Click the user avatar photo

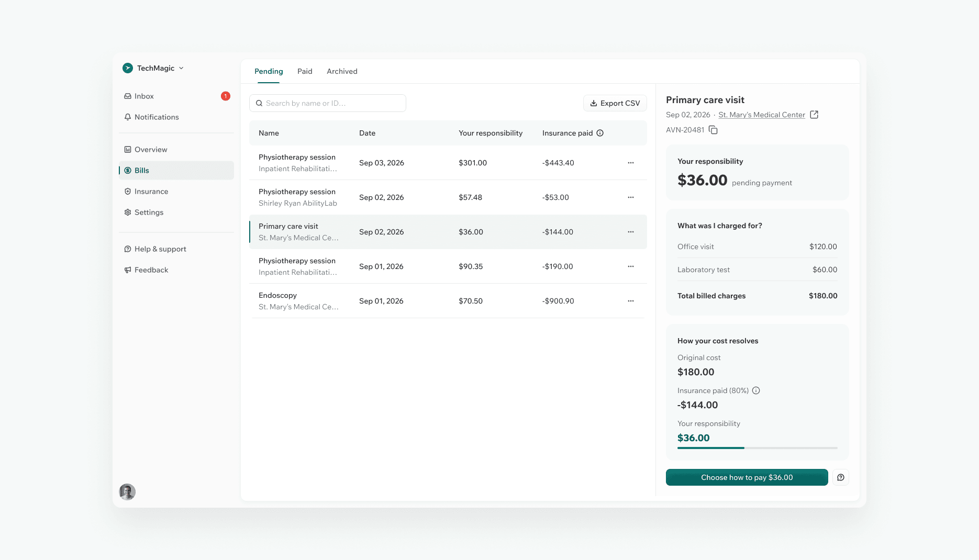coord(127,492)
